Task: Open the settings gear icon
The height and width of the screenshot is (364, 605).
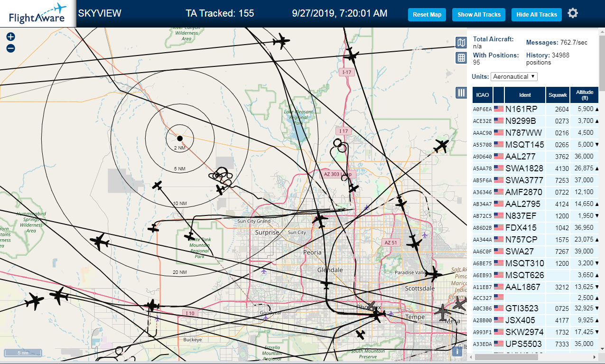Action: [573, 13]
